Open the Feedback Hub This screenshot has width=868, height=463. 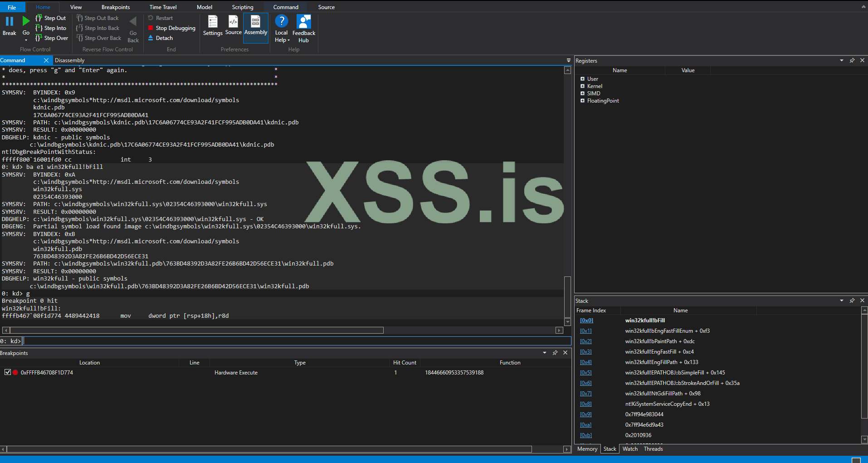(303, 22)
